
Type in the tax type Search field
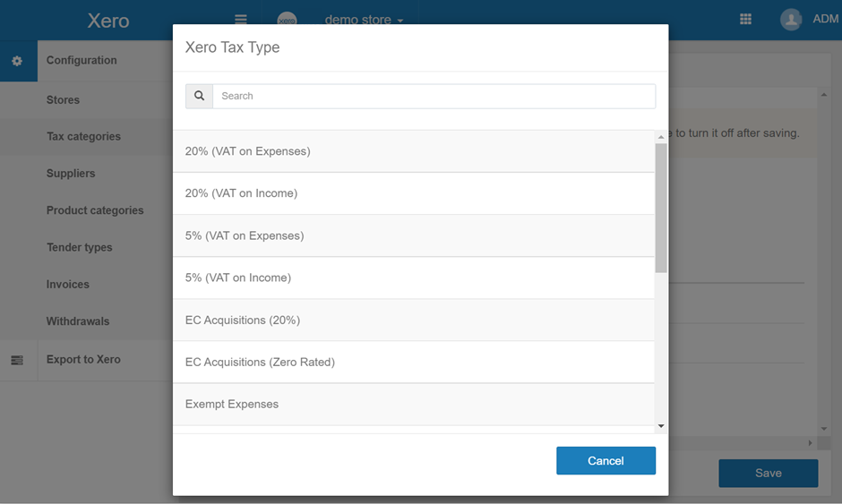point(434,96)
